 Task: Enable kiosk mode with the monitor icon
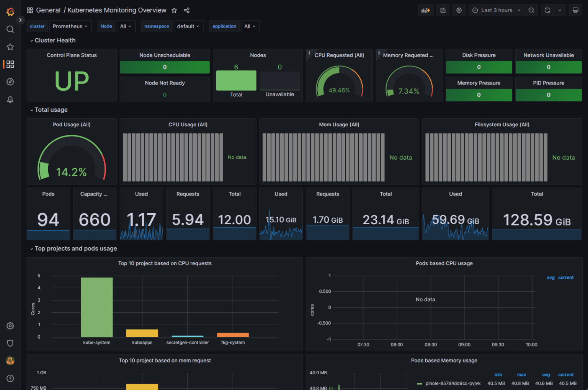click(575, 10)
